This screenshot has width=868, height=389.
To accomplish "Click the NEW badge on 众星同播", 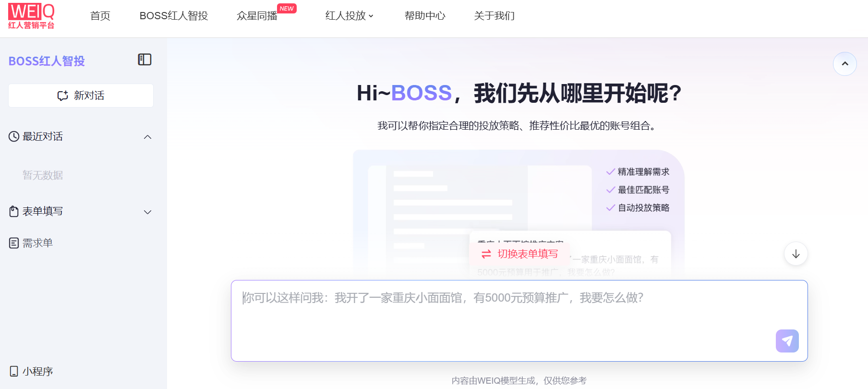I will (287, 9).
